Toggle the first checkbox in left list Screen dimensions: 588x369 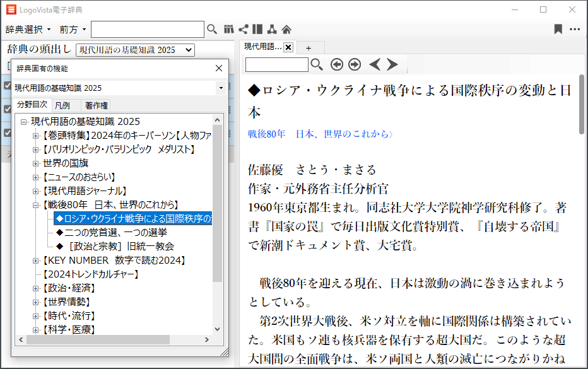(7, 85)
